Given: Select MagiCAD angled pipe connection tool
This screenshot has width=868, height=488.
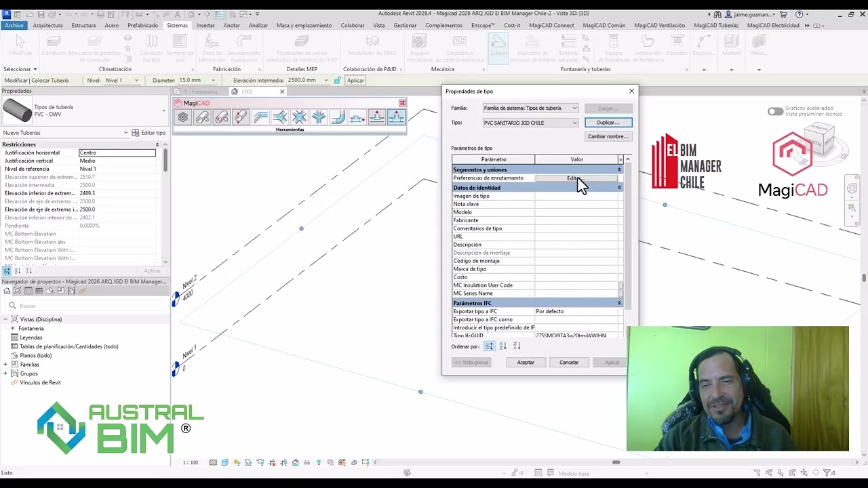Looking at the screenshot, I should pos(260,117).
